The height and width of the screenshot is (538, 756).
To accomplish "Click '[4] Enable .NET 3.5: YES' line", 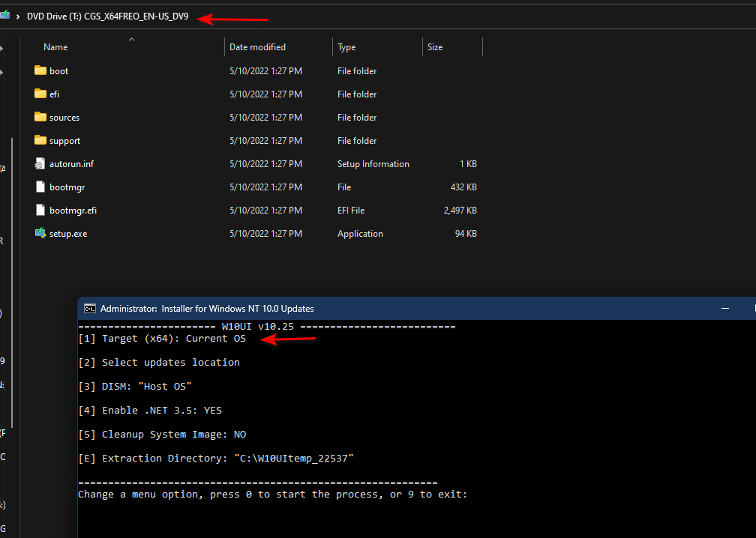I will click(x=150, y=411).
